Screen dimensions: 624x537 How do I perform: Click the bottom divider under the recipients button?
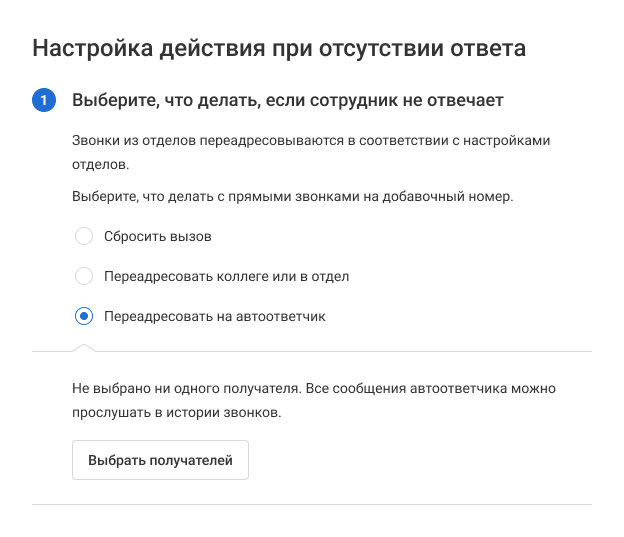[x=312, y=504]
